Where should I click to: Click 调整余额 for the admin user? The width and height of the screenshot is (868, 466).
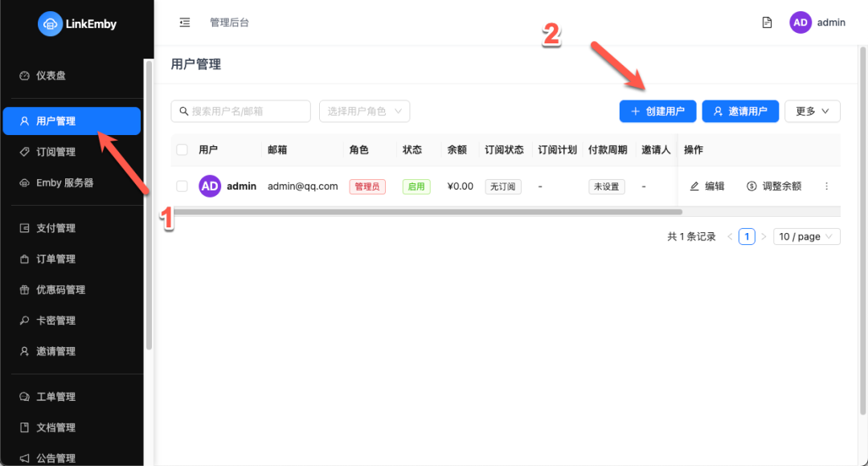click(x=774, y=186)
